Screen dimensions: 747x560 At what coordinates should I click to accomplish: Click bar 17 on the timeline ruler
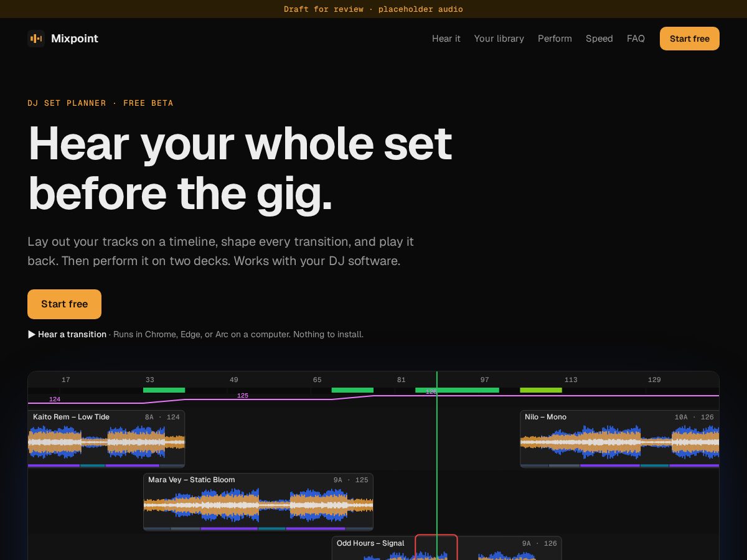[x=66, y=380]
